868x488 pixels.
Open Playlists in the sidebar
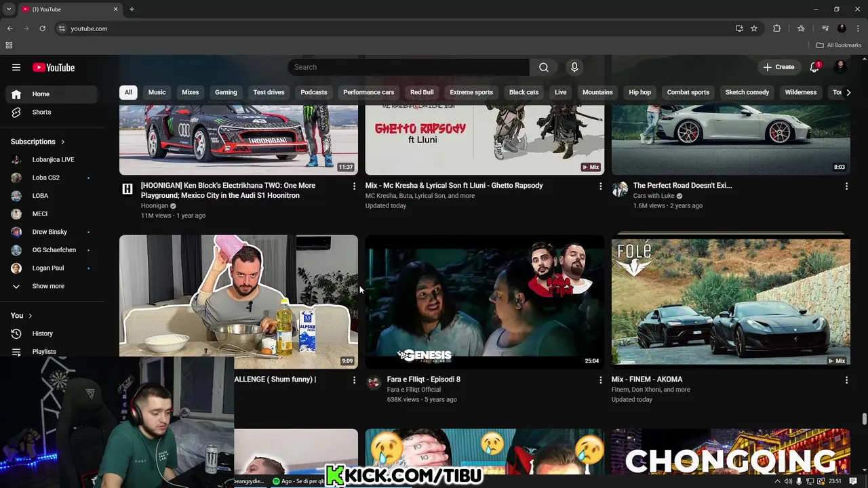point(52,351)
